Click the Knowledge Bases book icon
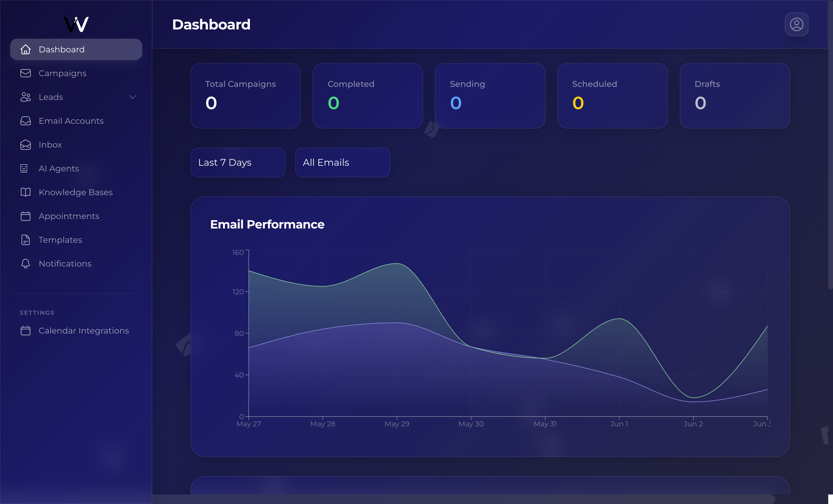 (x=25, y=192)
